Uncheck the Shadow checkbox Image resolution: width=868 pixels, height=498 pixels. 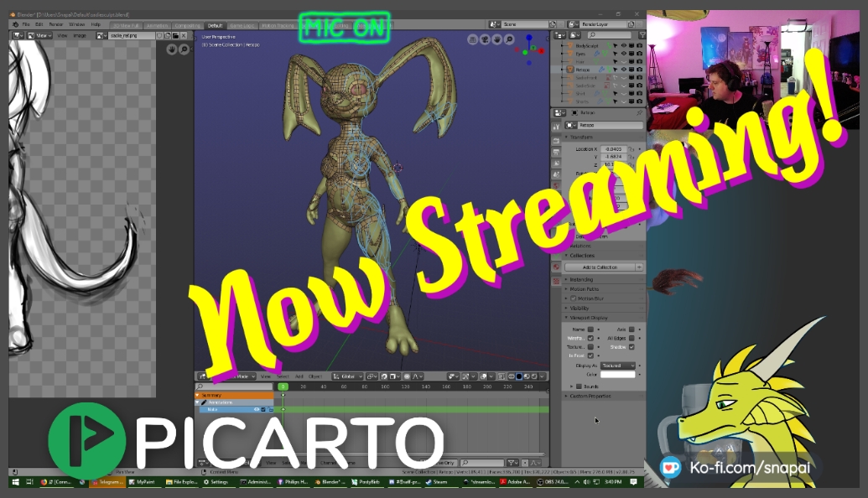click(x=632, y=347)
